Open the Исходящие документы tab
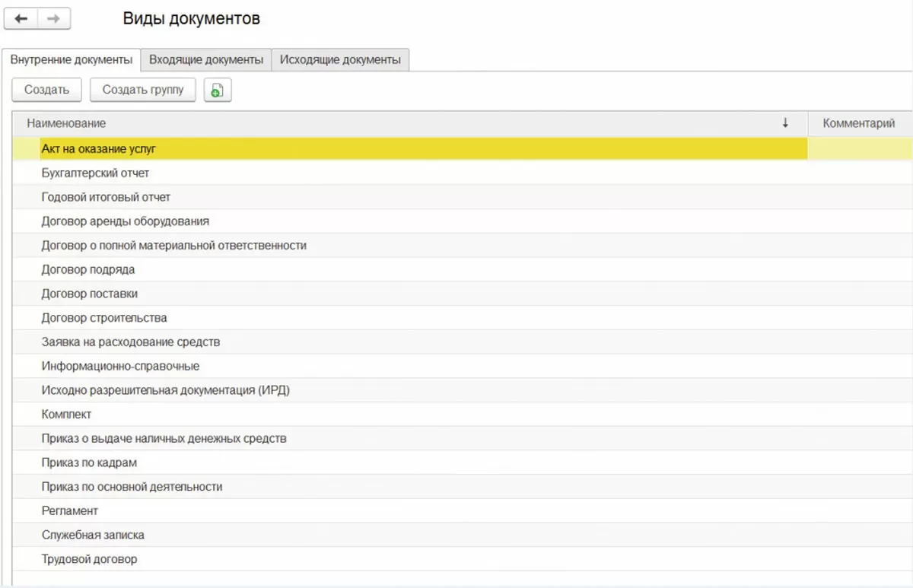The height and width of the screenshot is (588, 913). point(340,59)
